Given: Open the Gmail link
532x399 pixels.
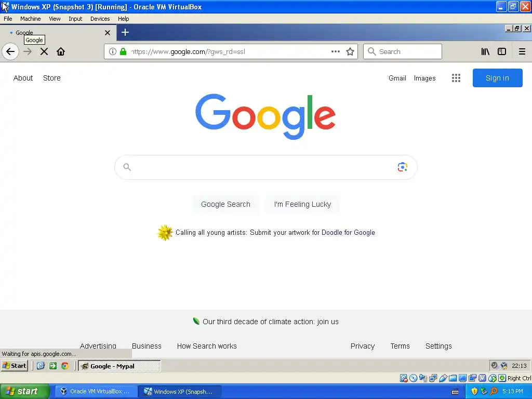Looking at the screenshot, I should 397,78.
